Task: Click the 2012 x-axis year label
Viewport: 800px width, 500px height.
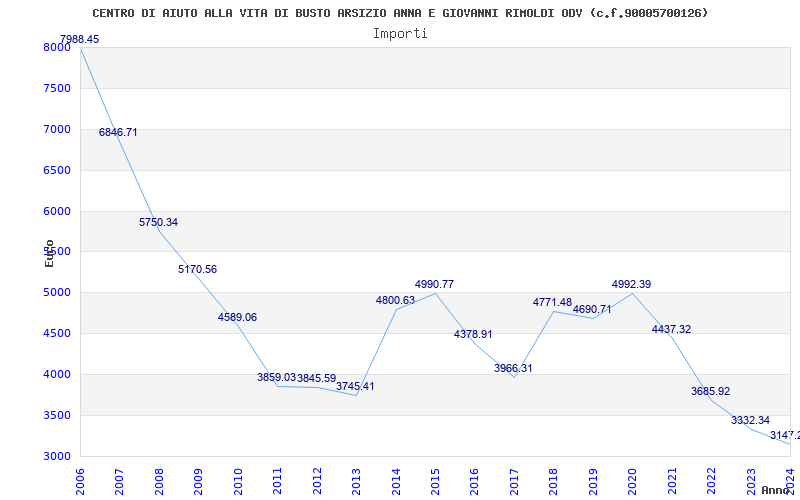Action: pyautogui.click(x=317, y=481)
